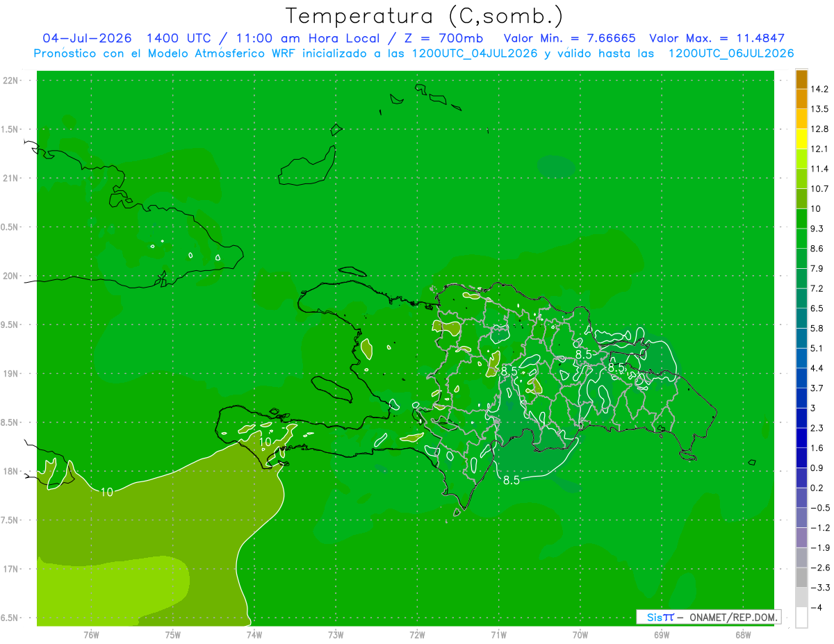Viewport: 834px width, 644px height.
Task: Click the orange colorbar segment between 13.5 and 14.2
Action: coord(801,98)
